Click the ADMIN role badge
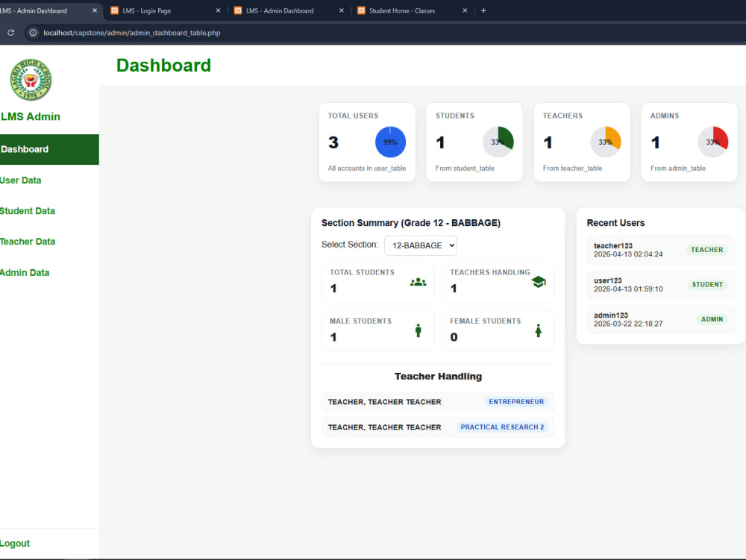The image size is (746, 560). pyautogui.click(x=712, y=319)
